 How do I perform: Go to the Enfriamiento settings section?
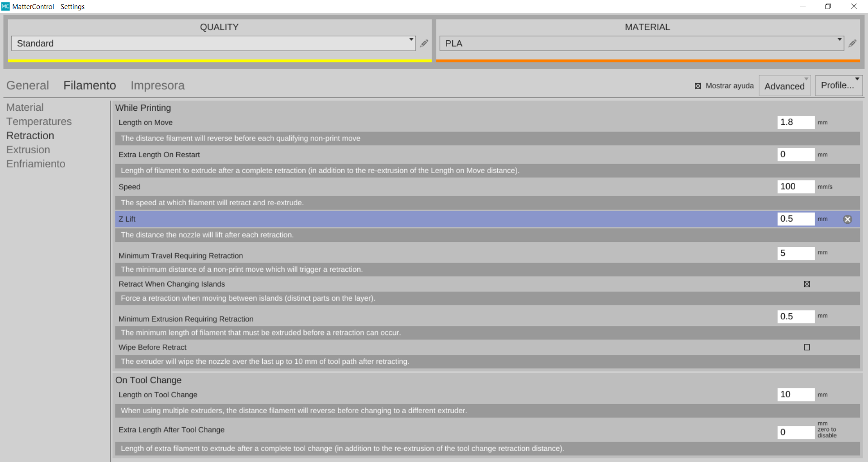tap(36, 164)
